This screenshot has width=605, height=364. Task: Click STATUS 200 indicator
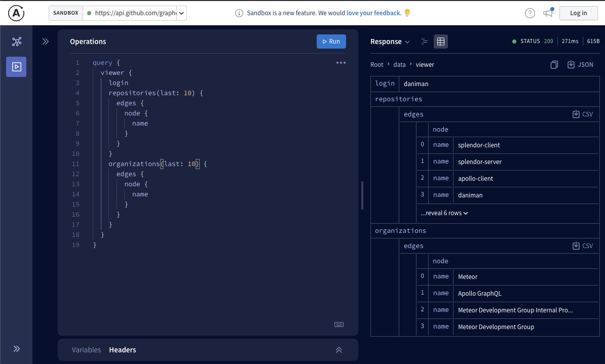[x=533, y=41]
